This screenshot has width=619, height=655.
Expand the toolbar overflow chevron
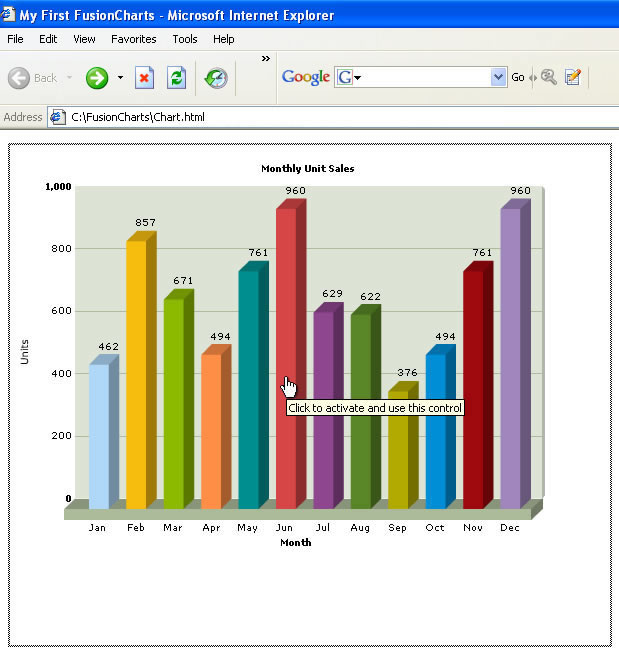tap(266, 59)
